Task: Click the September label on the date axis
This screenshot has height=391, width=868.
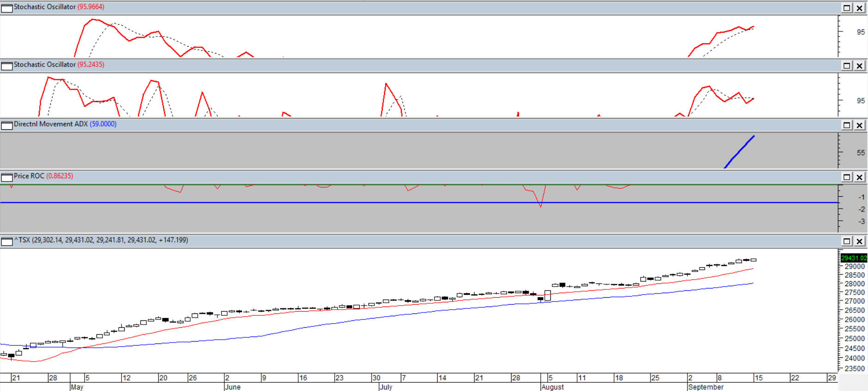Action: coord(705,387)
